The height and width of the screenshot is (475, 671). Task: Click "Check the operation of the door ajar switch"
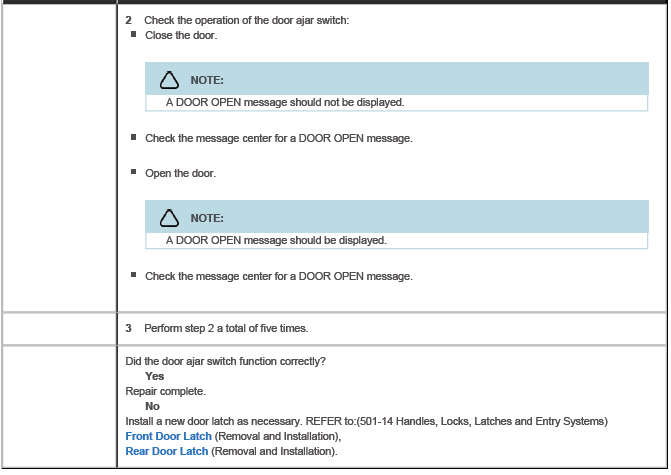tap(246, 20)
